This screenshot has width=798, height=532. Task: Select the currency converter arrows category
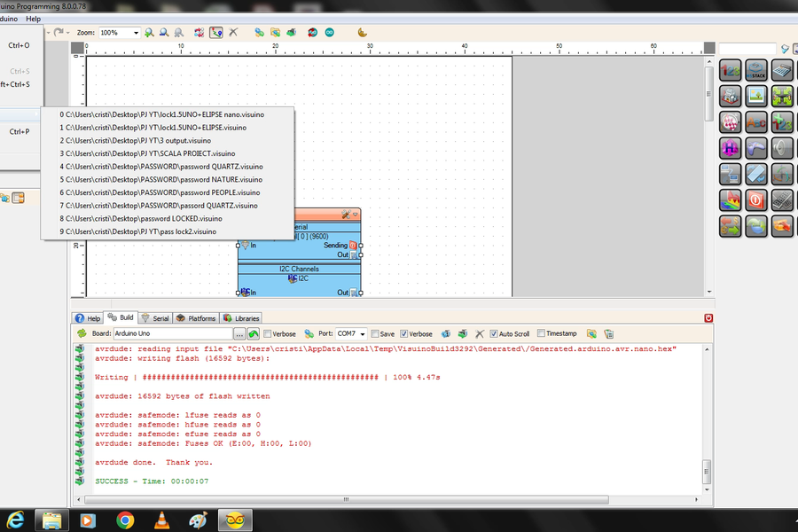pyautogui.click(x=730, y=226)
